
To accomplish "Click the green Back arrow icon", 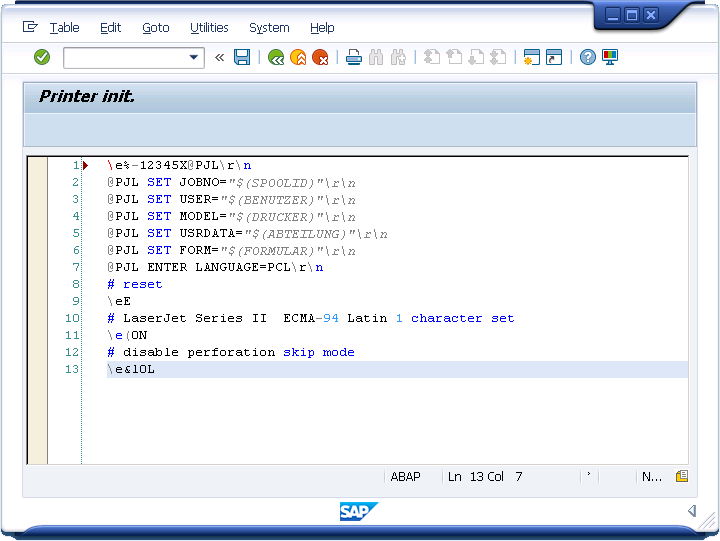I will [x=276, y=58].
